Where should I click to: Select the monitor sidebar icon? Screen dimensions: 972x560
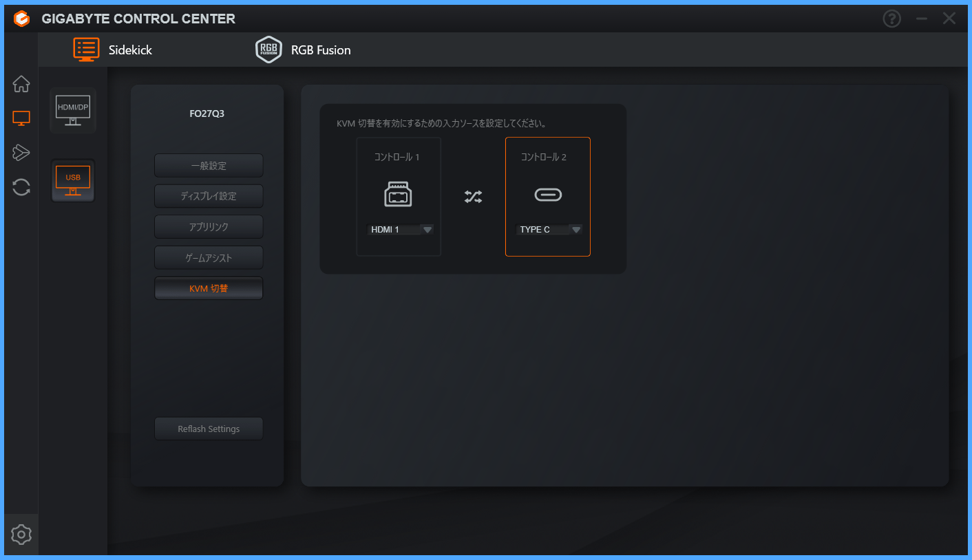21,118
